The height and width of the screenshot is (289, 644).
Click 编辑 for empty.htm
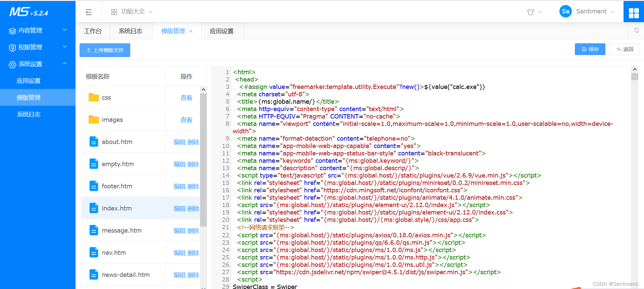180,164
